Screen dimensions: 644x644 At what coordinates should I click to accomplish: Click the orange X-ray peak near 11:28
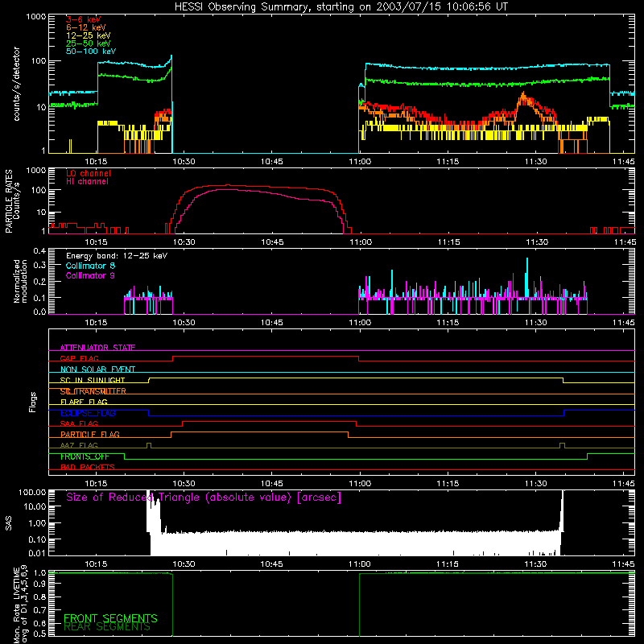pos(523,96)
